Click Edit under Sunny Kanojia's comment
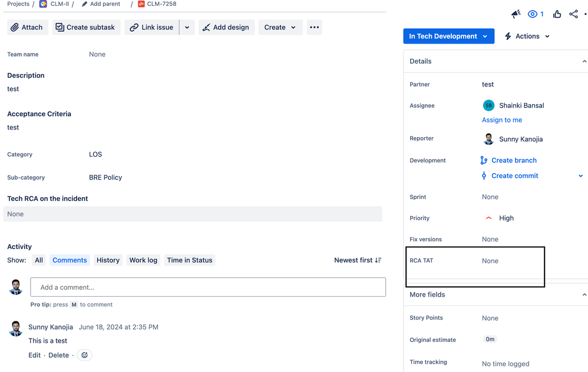 34,355
